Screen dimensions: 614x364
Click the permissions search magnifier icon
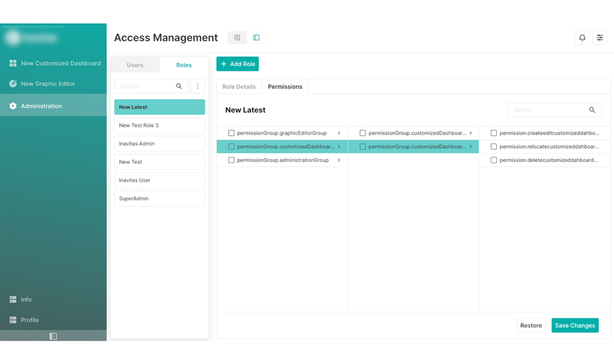pyautogui.click(x=592, y=110)
